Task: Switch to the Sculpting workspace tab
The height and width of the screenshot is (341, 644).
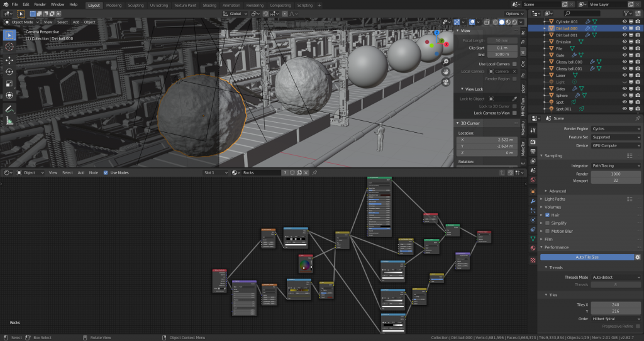Action: tap(135, 4)
